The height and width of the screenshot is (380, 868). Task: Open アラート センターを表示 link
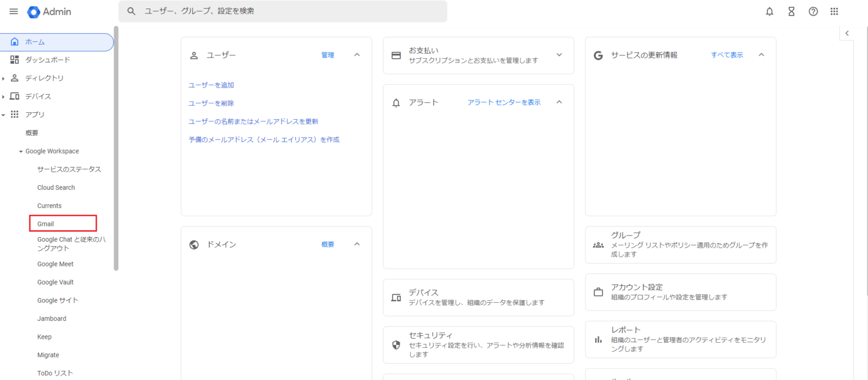(504, 102)
